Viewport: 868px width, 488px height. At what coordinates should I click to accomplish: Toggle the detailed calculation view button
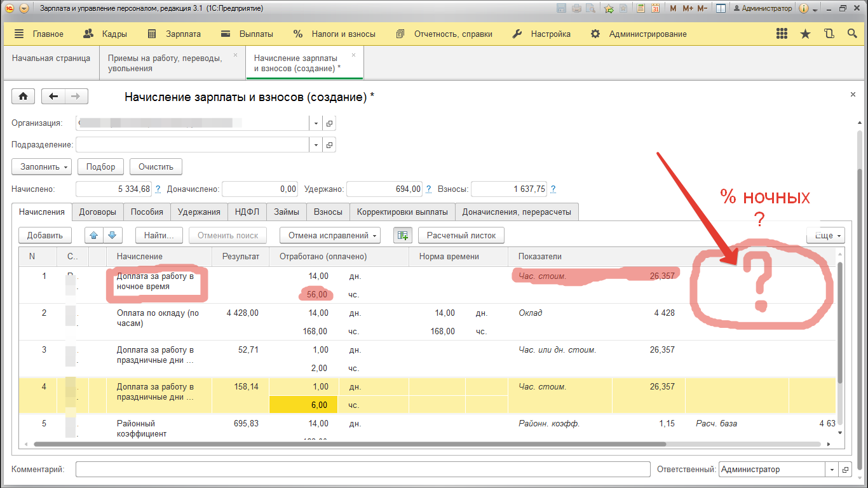[402, 235]
